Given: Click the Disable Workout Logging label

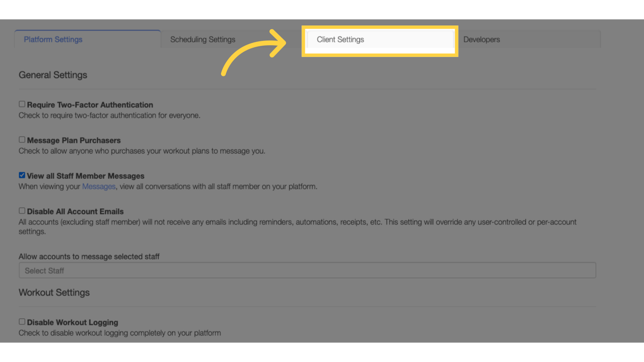Looking at the screenshot, I should click(x=72, y=322).
